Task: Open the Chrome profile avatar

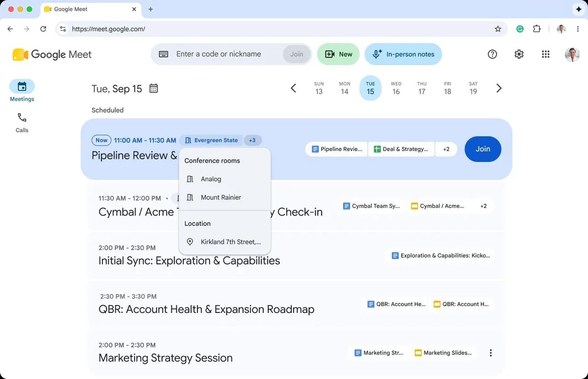Action: pos(561,29)
